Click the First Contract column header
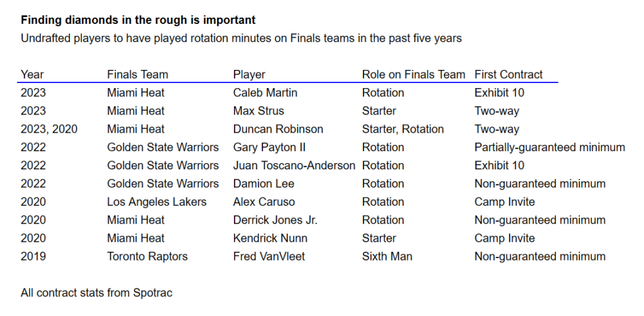The image size is (644, 316). (508, 74)
